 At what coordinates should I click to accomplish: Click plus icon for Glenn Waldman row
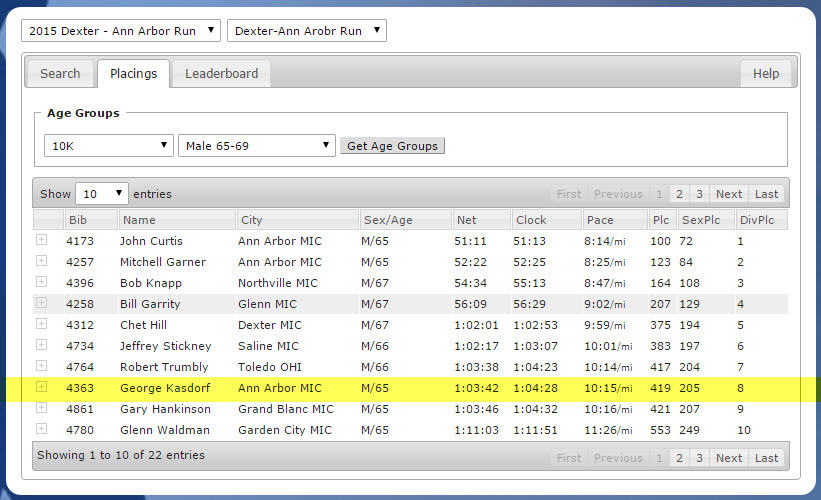point(41,429)
